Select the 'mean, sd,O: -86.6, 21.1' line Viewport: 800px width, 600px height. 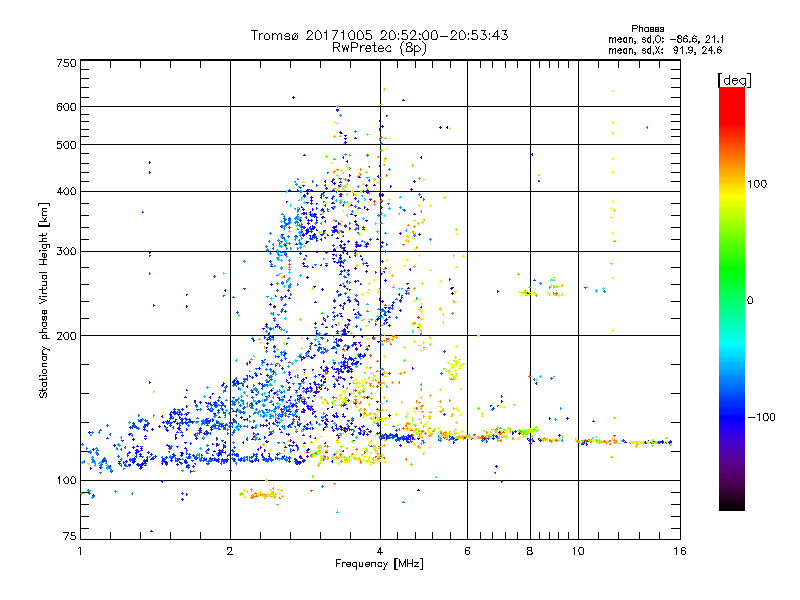pos(666,39)
